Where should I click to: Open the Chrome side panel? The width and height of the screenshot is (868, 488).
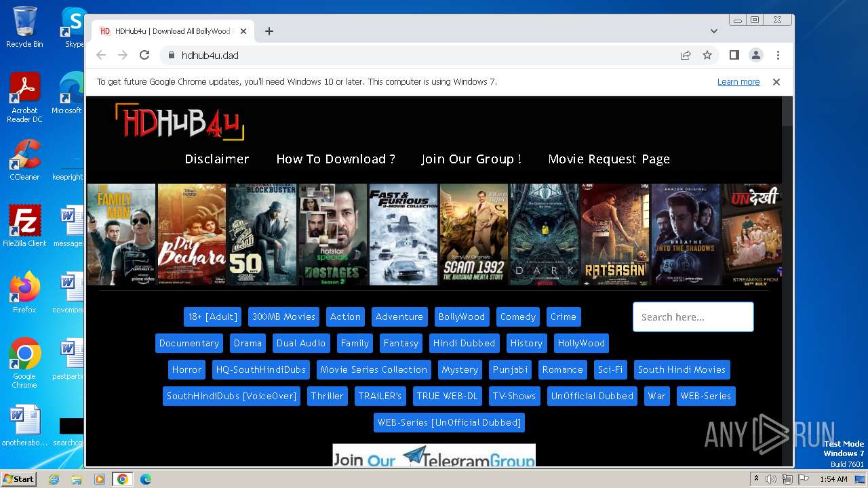click(734, 56)
